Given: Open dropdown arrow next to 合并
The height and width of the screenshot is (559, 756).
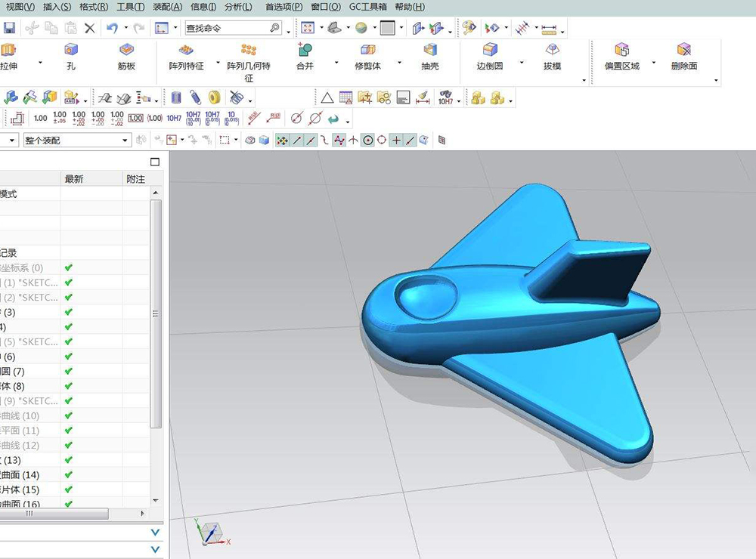Looking at the screenshot, I should tap(336, 63).
